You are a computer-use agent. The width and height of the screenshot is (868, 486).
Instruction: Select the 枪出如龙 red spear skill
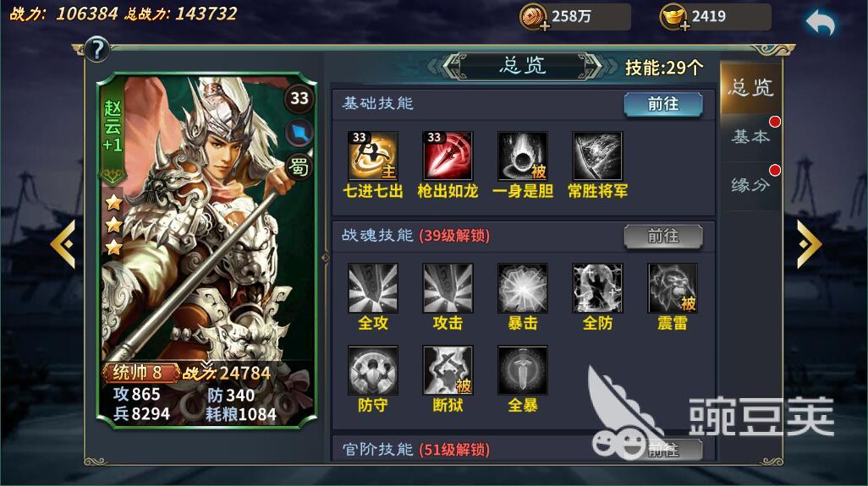(448, 156)
